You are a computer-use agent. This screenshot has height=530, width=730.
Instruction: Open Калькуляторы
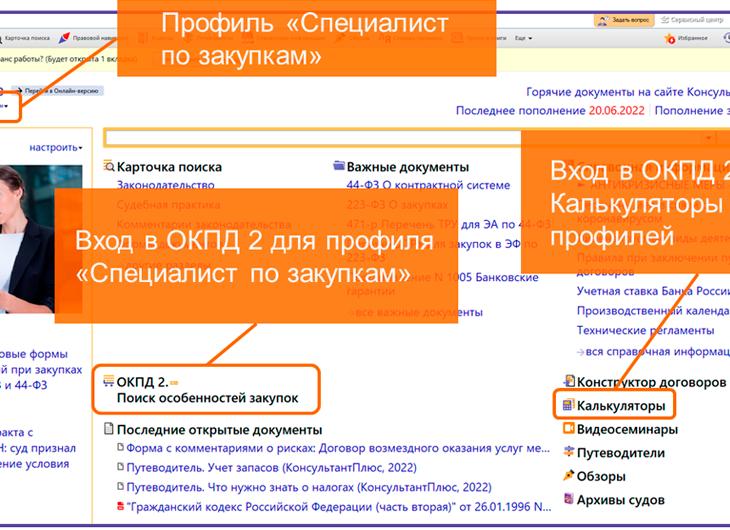click(621, 406)
